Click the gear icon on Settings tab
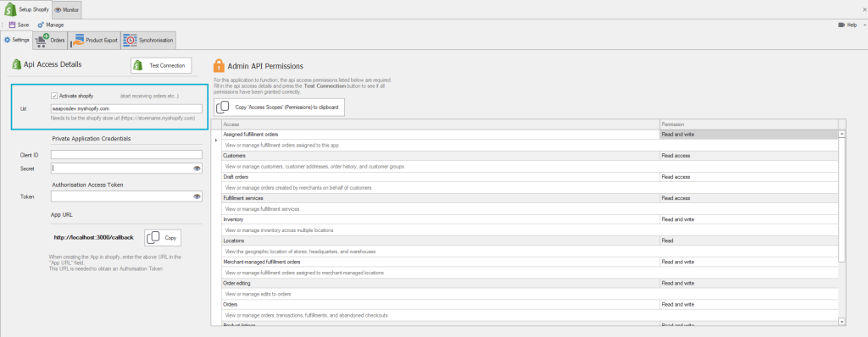 7,41
